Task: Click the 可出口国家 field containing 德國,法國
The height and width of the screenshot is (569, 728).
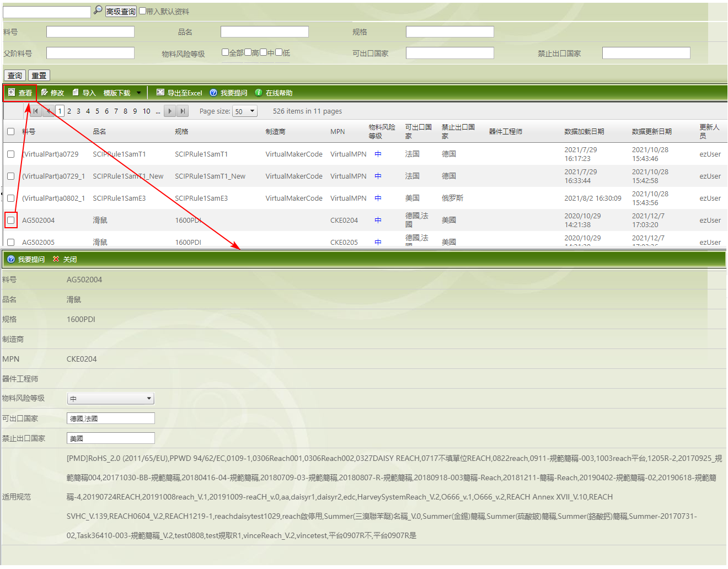Action: coord(111,418)
